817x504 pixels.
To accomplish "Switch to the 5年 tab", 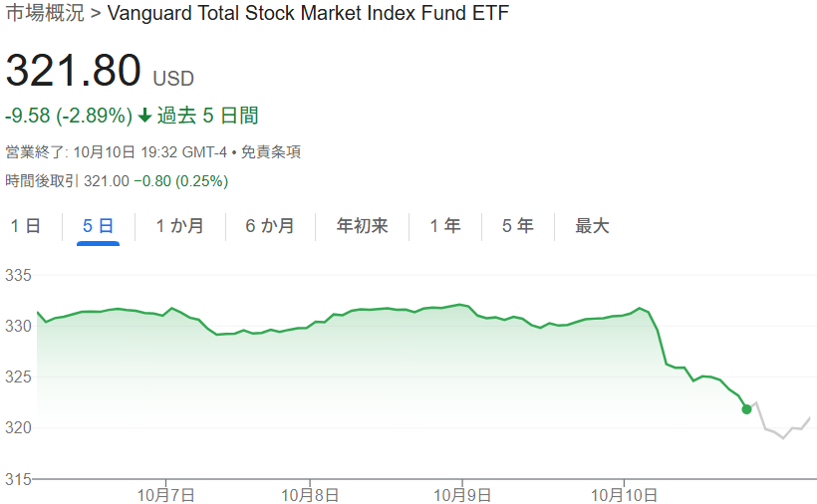I will (517, 226).
